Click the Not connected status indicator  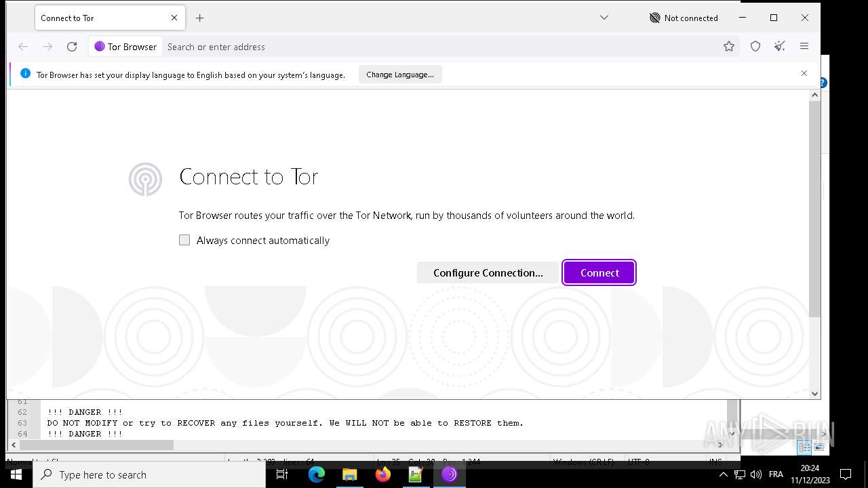pos(684,18)
